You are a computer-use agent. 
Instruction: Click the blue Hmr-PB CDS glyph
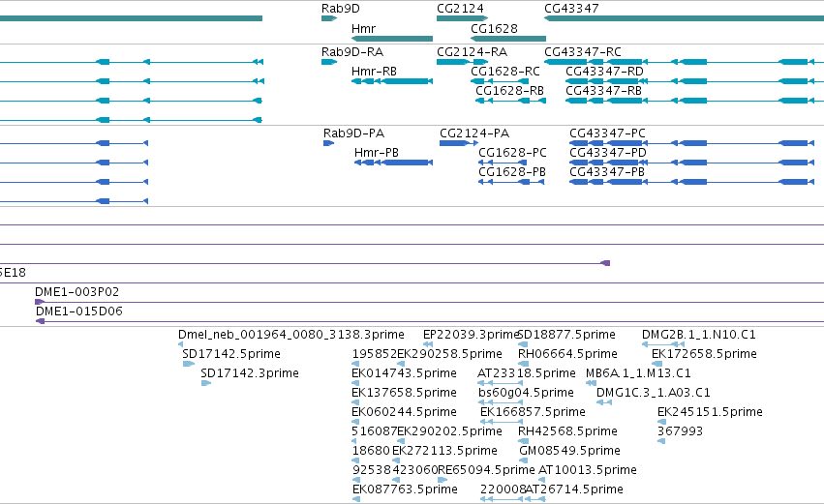click(394, 163)
